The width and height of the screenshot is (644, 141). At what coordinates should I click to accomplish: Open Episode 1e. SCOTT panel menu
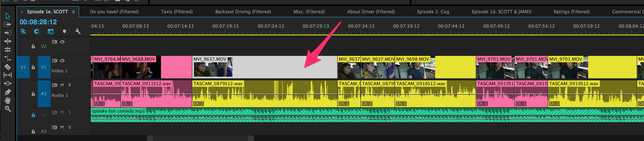click(73, 12)
